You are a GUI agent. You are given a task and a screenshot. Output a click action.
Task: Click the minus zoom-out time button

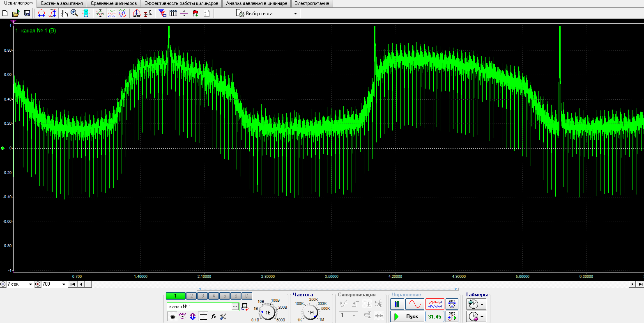click(3, 284)
